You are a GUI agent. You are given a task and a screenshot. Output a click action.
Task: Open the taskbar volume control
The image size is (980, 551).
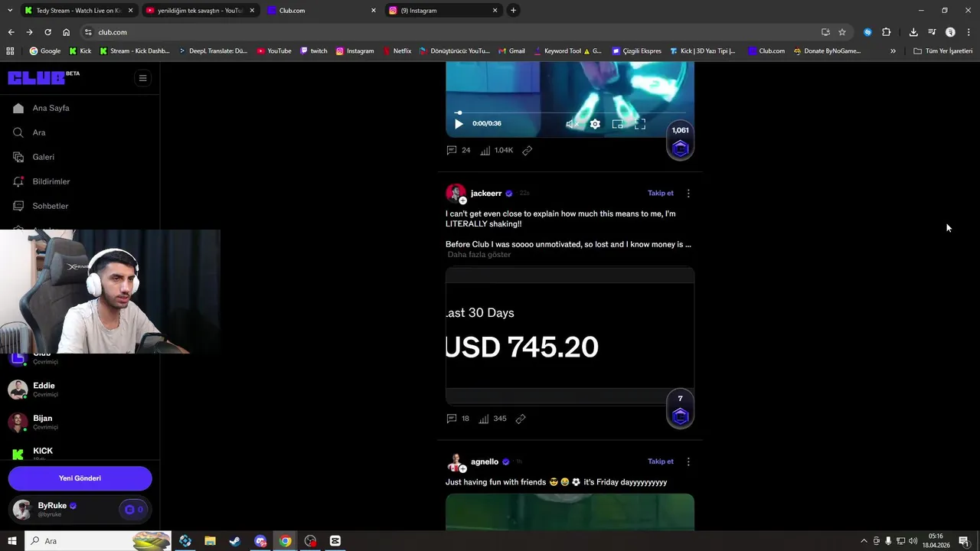913,541
